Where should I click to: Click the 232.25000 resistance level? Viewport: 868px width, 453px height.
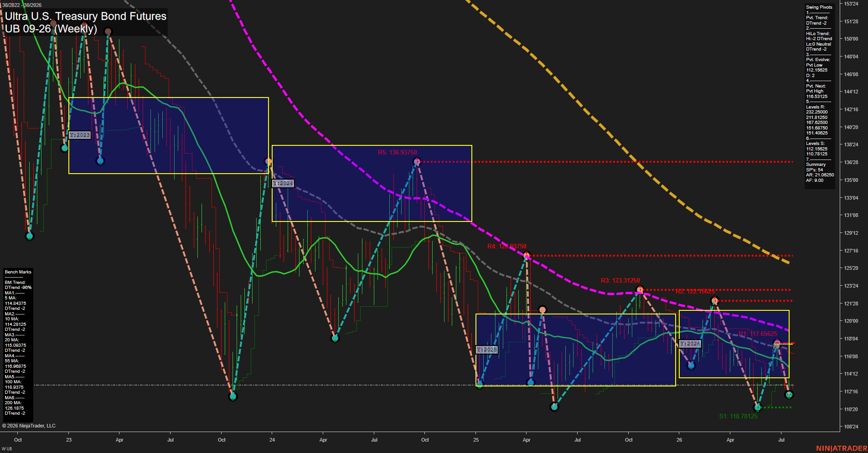(x=816, y=112)
